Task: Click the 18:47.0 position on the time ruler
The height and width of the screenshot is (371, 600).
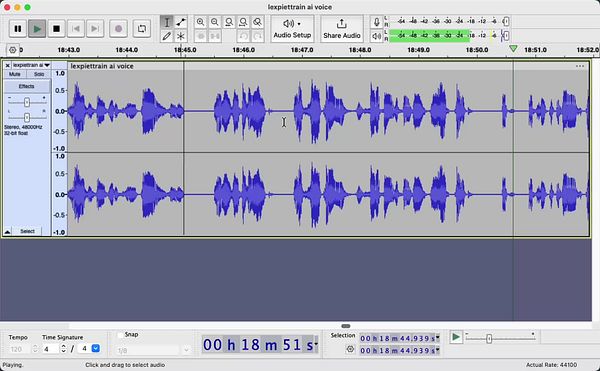Action: (x=302, y=50)
